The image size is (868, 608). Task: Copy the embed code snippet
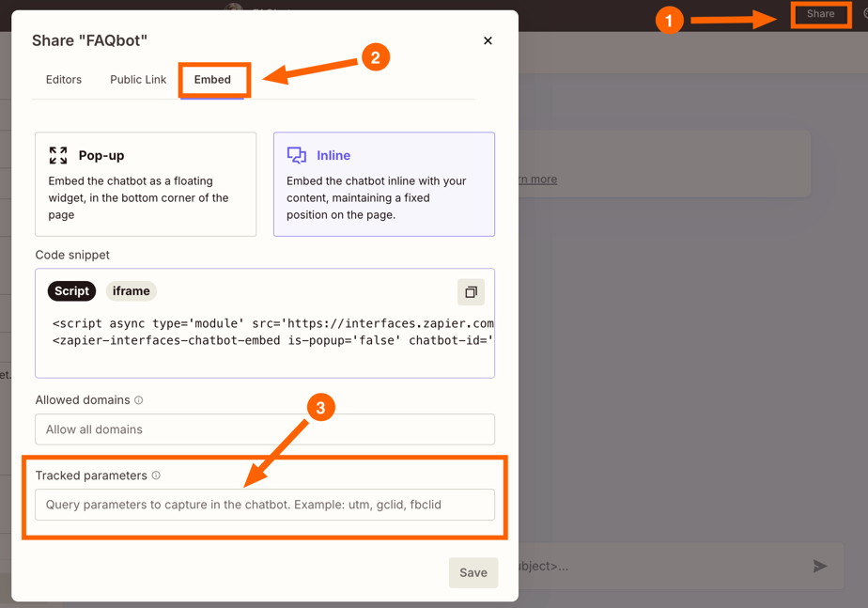coord(471,292)
